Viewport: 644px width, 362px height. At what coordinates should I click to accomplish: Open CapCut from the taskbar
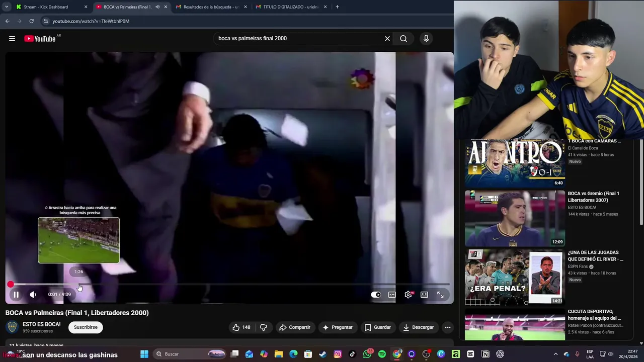[x=470, y=354]
